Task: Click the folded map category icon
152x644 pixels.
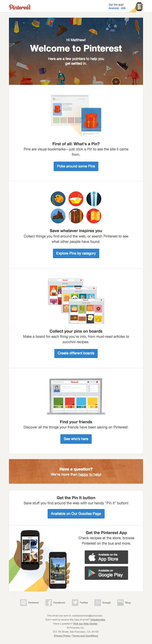Action: tap(94, 216)
